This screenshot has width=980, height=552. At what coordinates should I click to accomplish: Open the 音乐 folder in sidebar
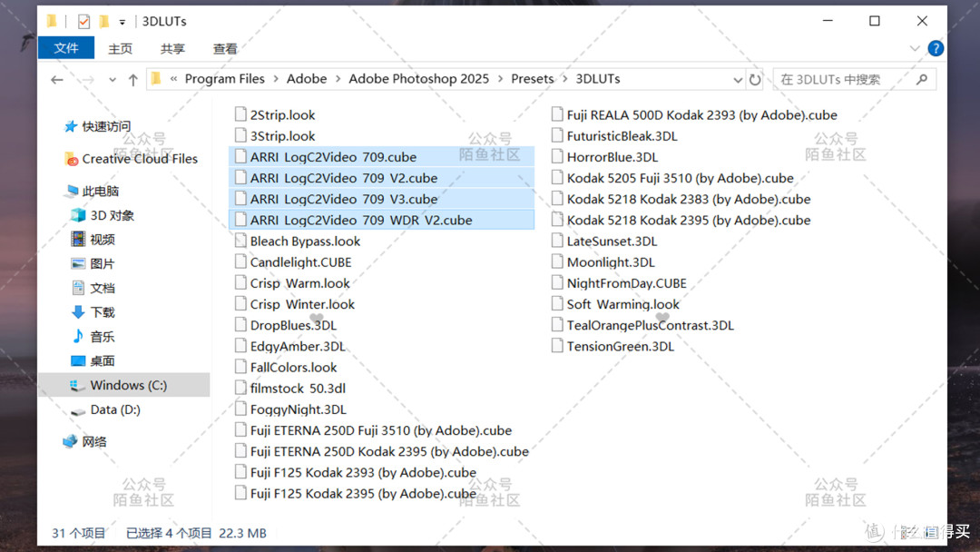pyautogui.click(x=93, y=337)
